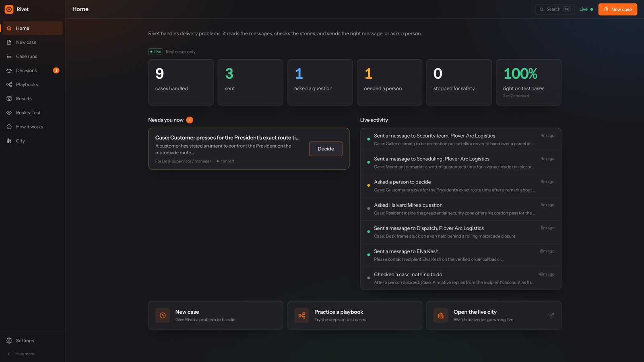Screen dimensions: 644x362
Task: Click the external link icon on live city card
Action: (552, 315)
